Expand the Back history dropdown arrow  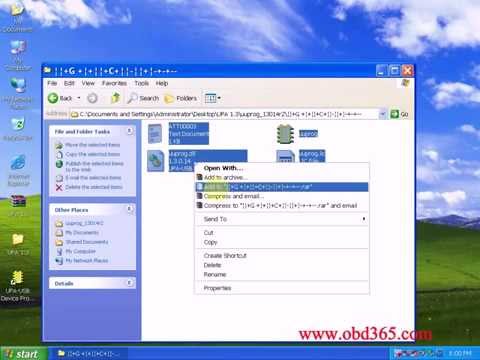(x=79, y=98)
